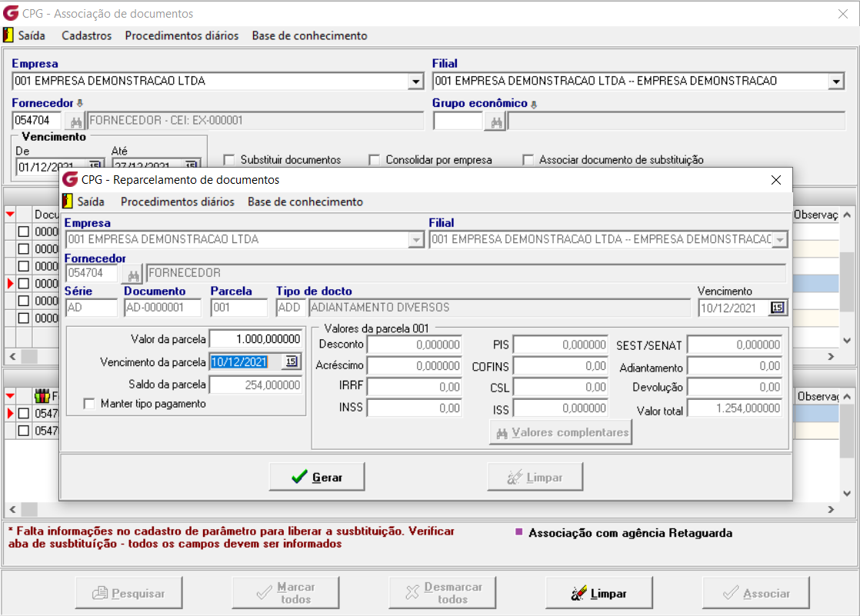The width and height of the screenshot is (860, 616).
Task: Open Procedimentos diários menu in Reparcelamento dialog
Action: point(177,201)
